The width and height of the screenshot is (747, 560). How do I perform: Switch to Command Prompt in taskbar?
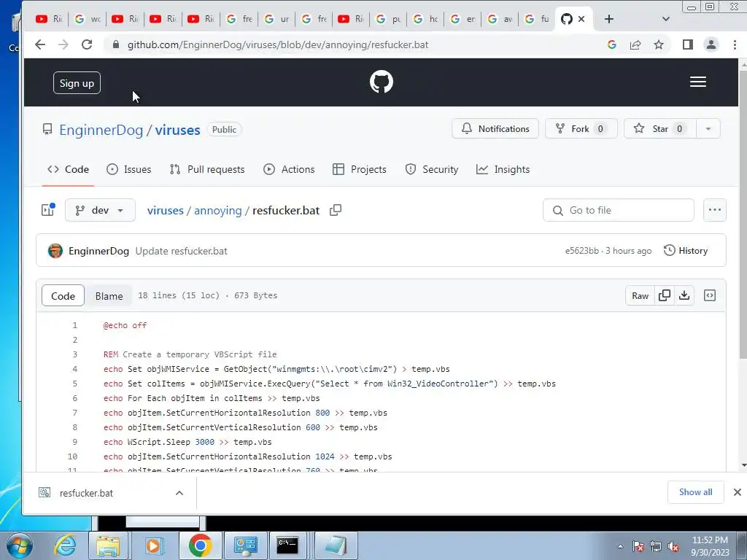coord(287,545)
